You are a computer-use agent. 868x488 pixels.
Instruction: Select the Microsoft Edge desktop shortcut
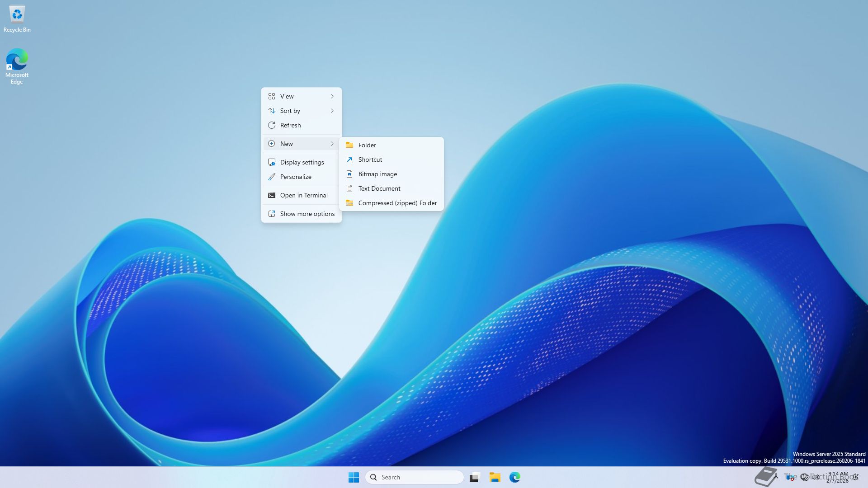[x=17, y=61]
